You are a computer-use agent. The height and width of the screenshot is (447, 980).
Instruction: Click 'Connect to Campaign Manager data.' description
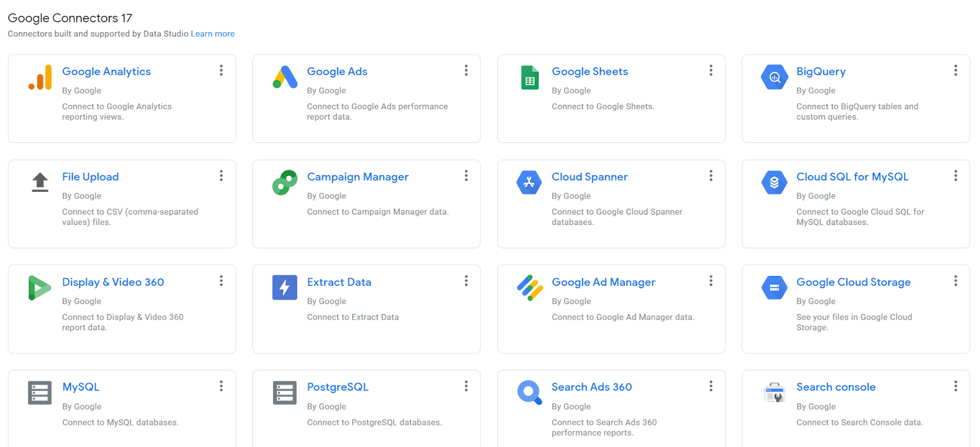click(x=378, y=212)
